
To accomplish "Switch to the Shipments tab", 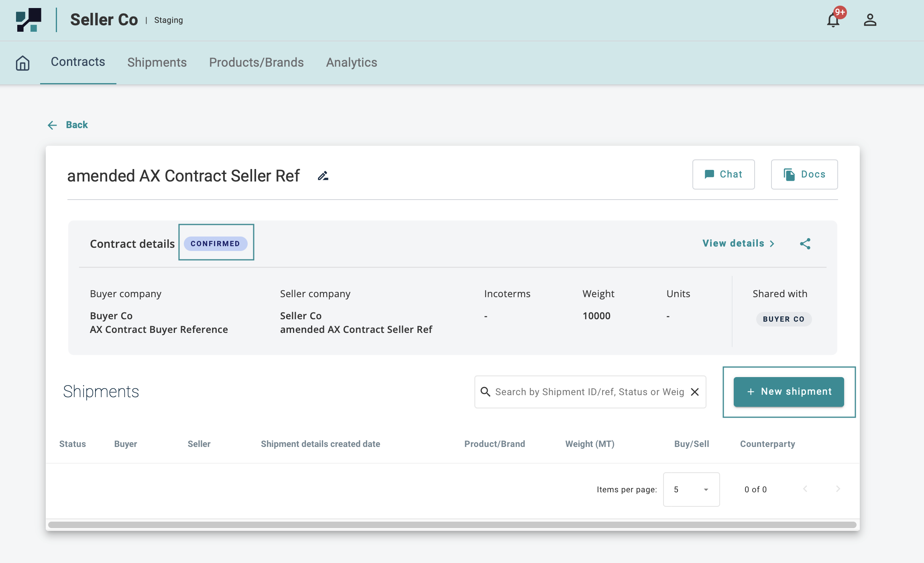I will pyautogui.click(x=157, y=63).
